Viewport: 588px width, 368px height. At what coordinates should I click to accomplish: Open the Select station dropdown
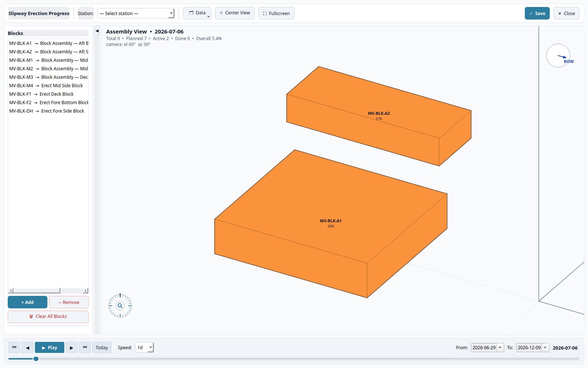click(136, 13)
